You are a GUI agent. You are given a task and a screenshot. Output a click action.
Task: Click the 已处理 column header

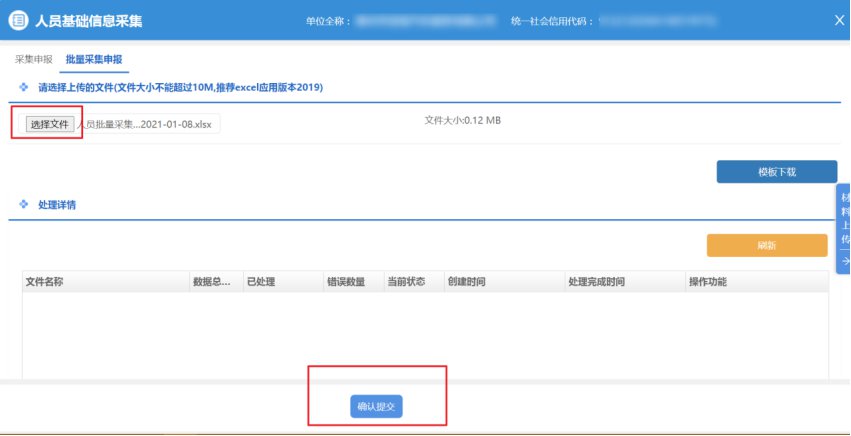click(260, 282)
